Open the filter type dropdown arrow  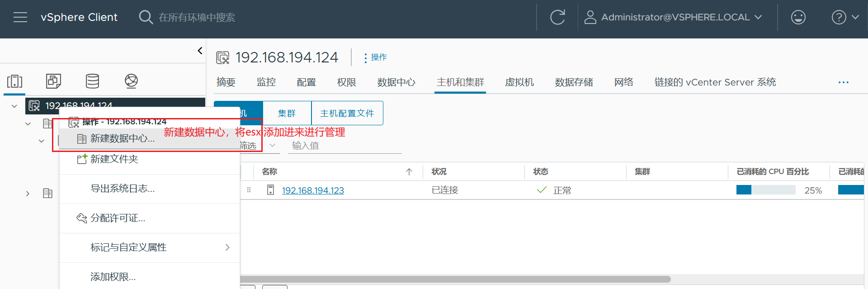click(272, 146)
